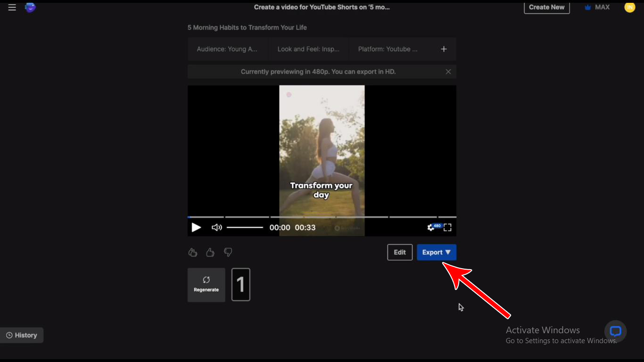Open the Export dropdown

point(436,252)
